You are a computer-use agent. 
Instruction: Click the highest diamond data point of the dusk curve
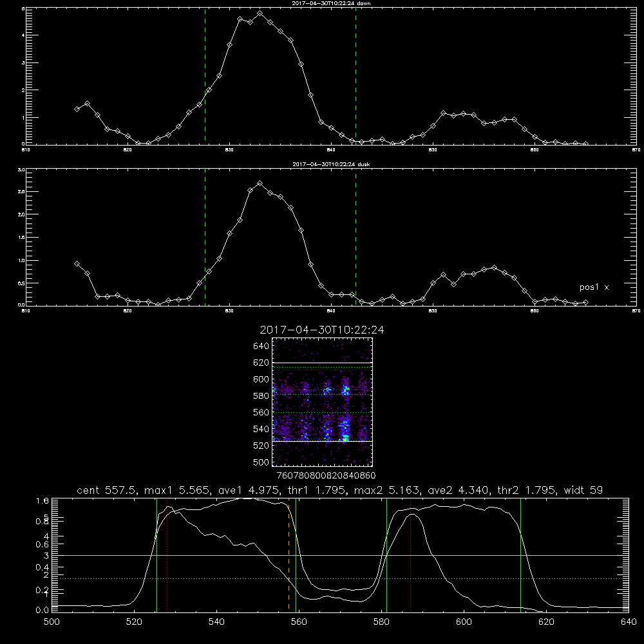(x=260, y=183)
